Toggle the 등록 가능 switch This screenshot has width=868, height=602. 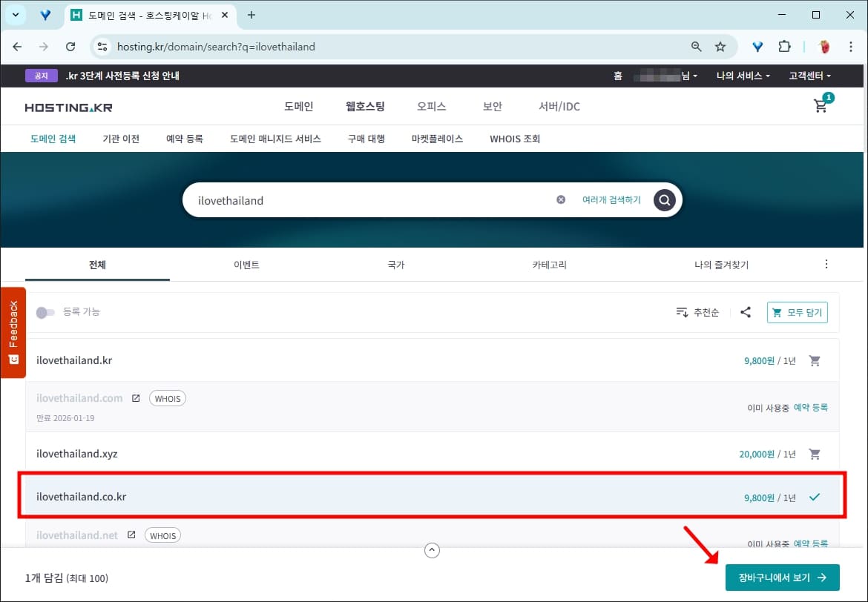[x=45, y=313]
